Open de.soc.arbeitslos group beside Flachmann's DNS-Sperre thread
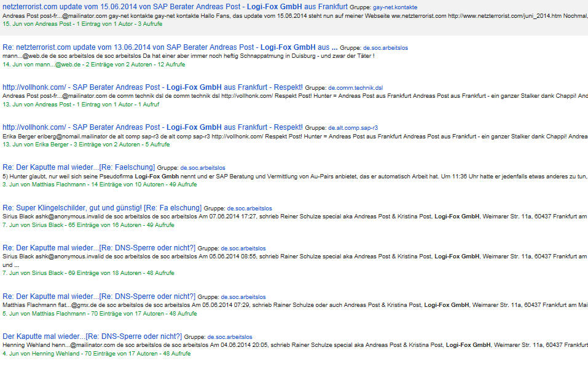 pyautogui.click(x=243, y=297)
